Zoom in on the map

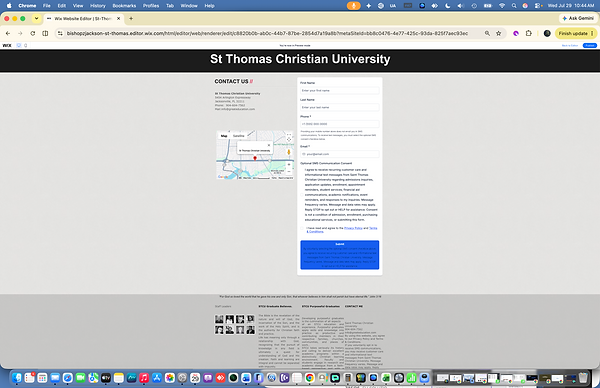[289, 165]
